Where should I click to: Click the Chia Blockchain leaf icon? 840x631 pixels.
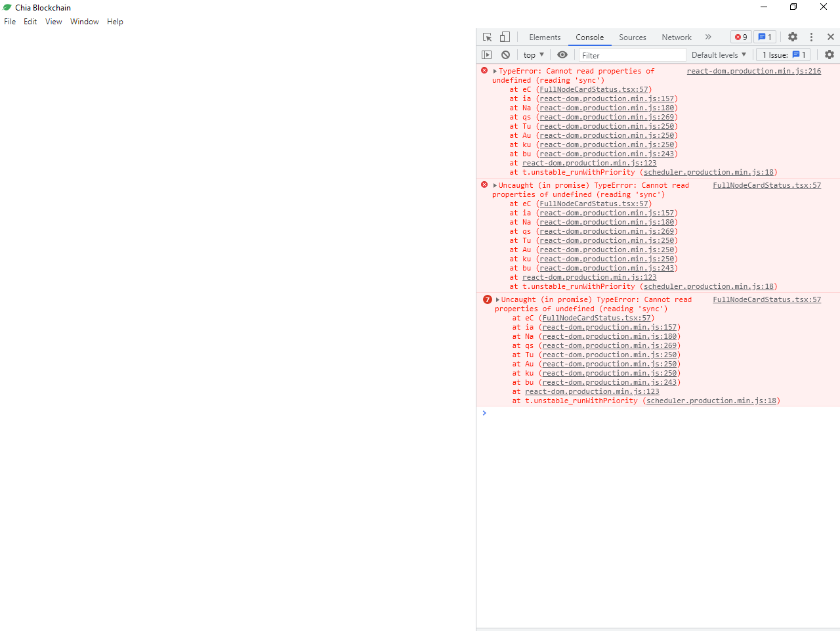pos(7,7)
